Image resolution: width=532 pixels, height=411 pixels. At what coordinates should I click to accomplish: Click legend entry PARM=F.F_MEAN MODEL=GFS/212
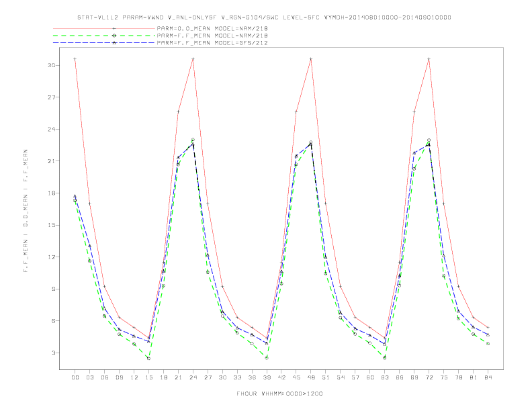coord(212,43)
